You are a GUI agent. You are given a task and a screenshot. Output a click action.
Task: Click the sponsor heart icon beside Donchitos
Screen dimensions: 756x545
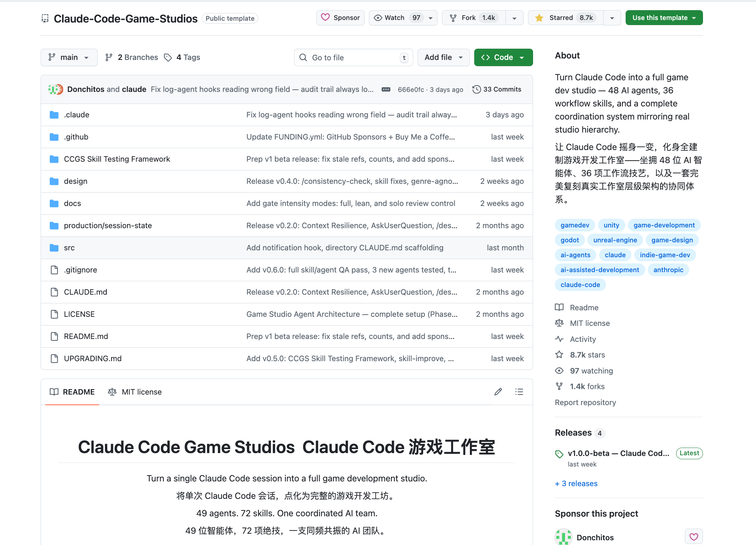[x=694, y=537]
